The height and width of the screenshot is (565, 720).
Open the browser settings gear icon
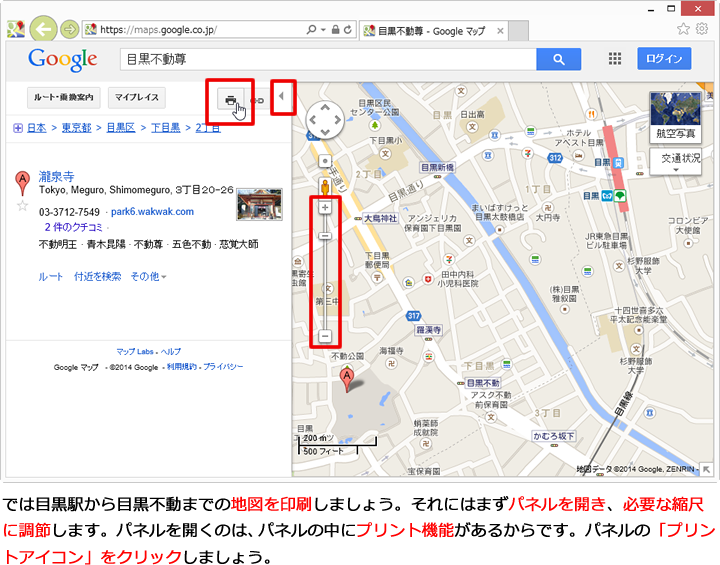702,29
